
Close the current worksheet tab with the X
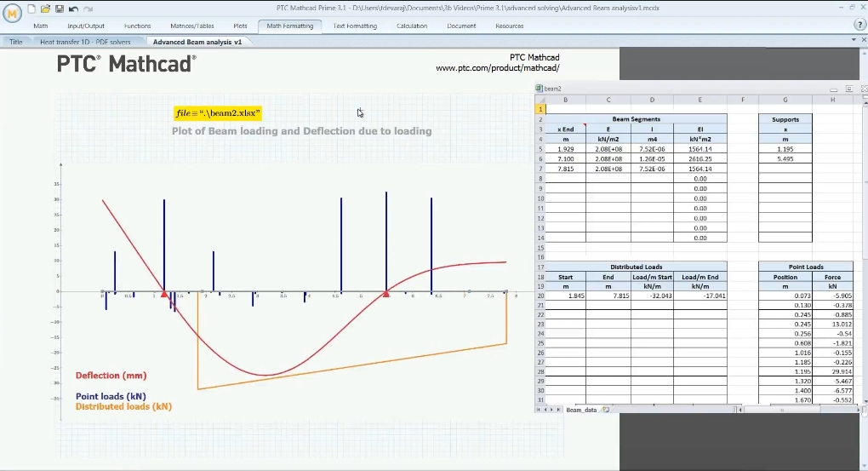(863, 40)
